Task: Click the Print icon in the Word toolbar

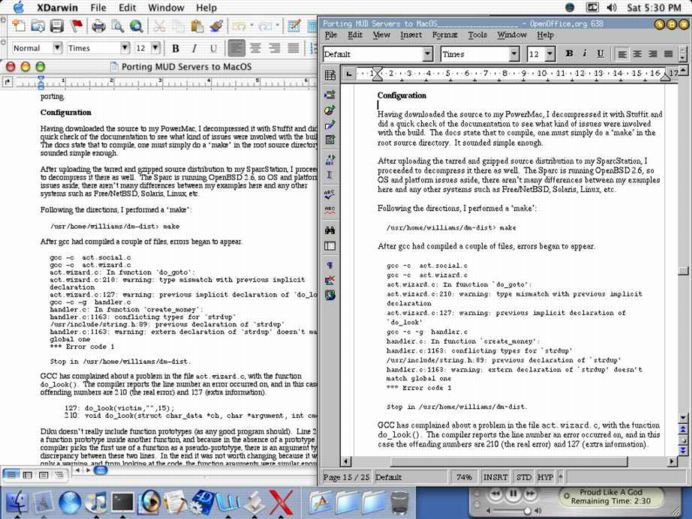Action: point(98,26)
